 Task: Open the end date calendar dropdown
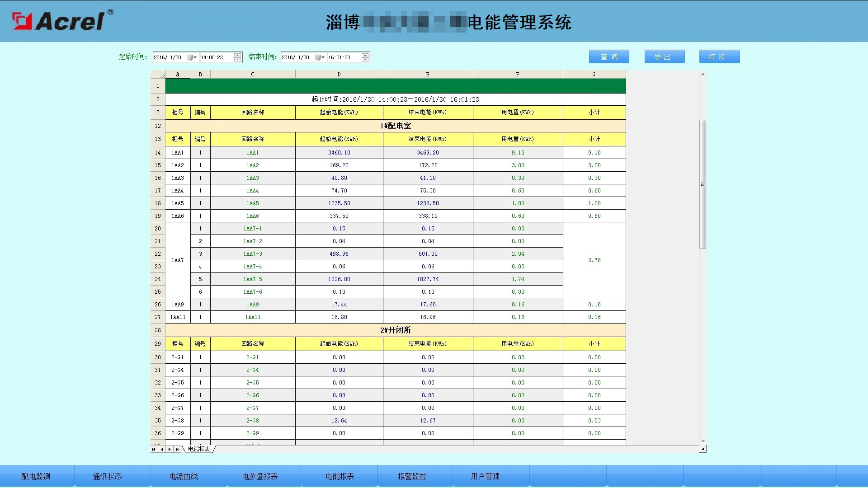pos(320,57)
